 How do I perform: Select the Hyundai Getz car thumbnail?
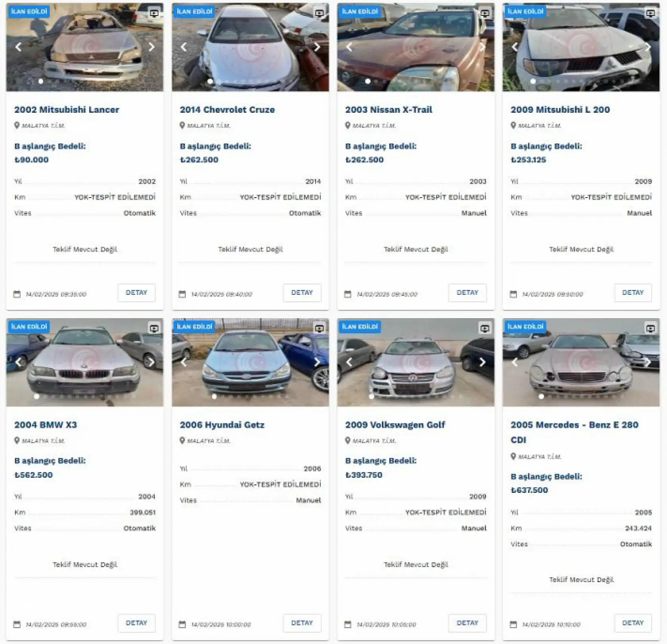click(x=250, y=362)
